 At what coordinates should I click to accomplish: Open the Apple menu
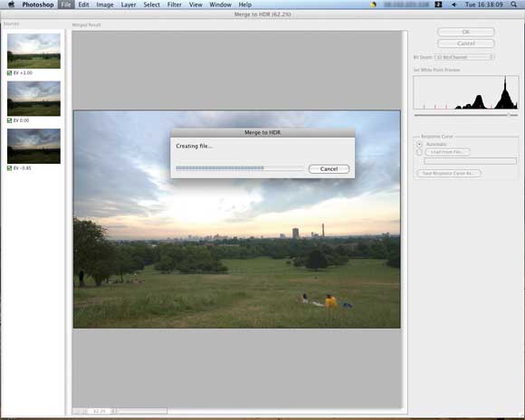point(11,5)
